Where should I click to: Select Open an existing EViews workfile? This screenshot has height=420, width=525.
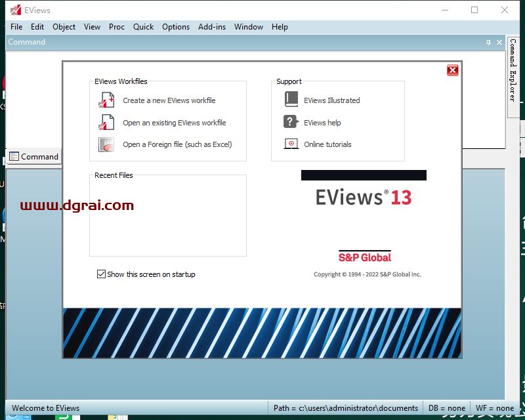[x=175, y=123]
